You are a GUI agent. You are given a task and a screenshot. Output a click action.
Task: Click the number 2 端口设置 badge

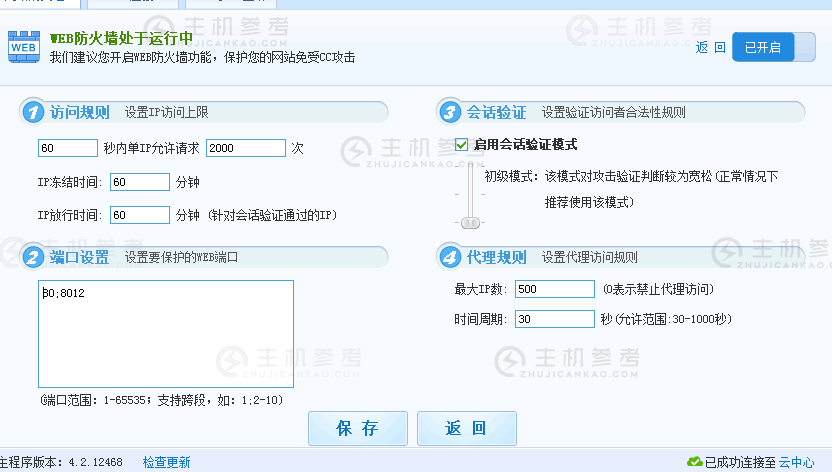click(x=33, y=258)
